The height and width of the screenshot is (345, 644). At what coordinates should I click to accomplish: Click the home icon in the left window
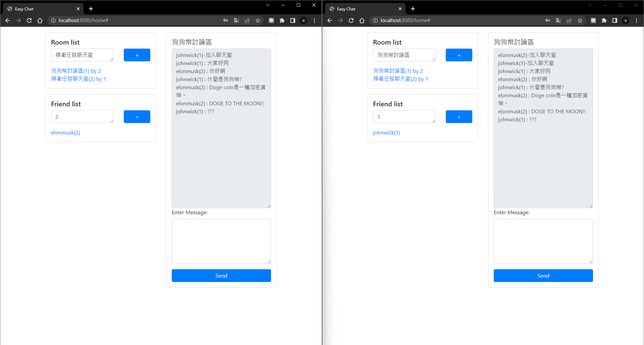click(40, 20)
